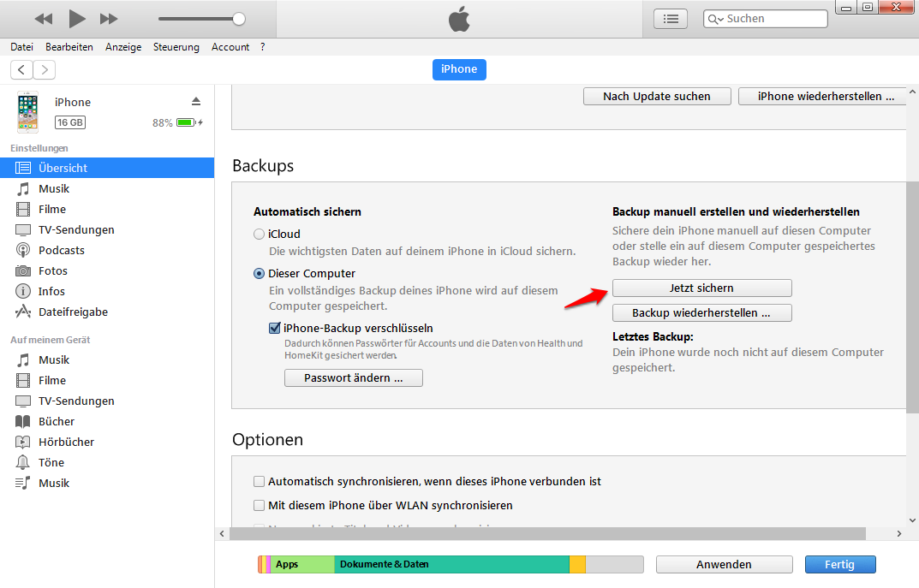Open TV-Sendungen under Auf meinem Gerät

tap(107, 401)
